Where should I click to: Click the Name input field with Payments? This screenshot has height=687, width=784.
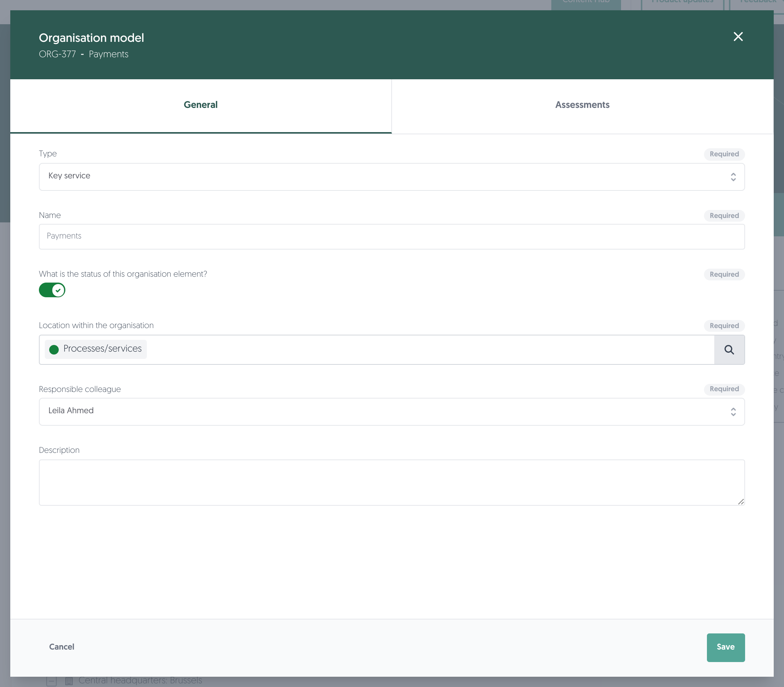[392, 237]
